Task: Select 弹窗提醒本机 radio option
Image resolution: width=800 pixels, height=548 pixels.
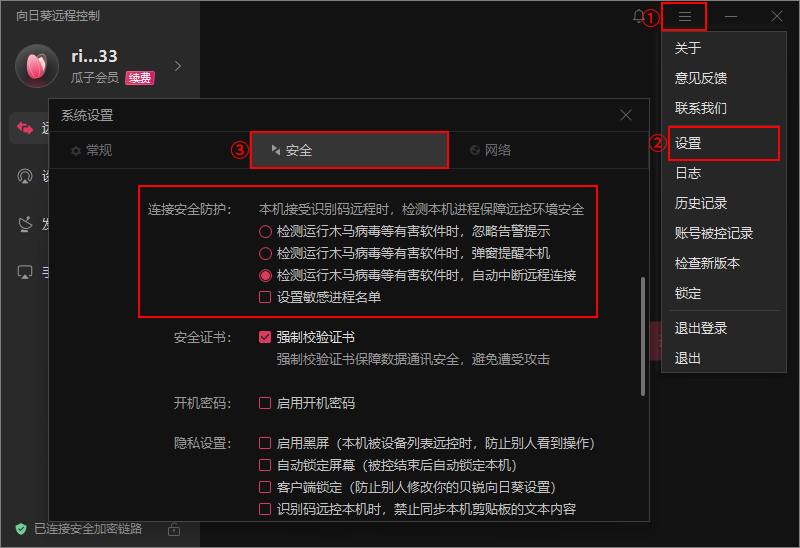Action: tap(265, 253)
